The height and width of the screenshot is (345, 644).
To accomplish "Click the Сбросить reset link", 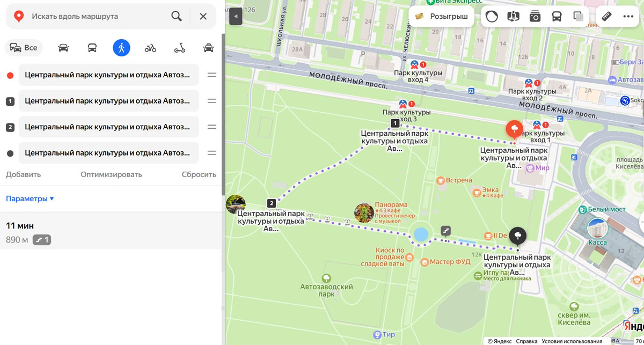I will (199, 174).
